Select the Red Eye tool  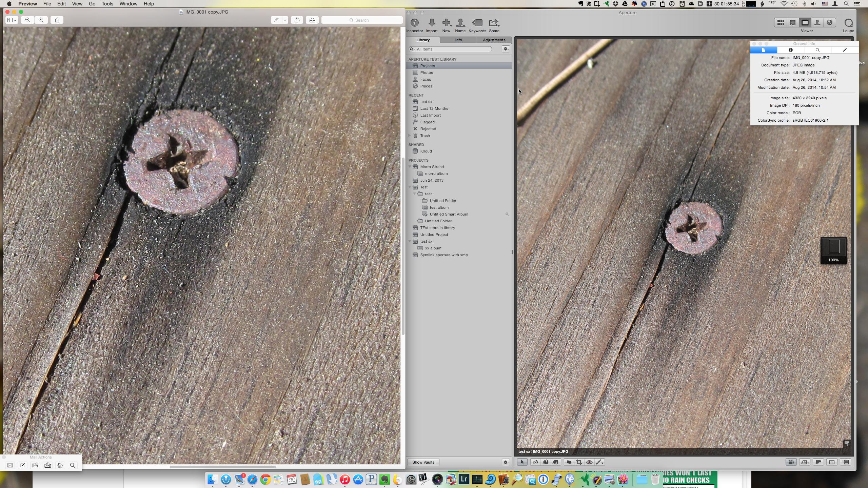(x=589, y=462)
